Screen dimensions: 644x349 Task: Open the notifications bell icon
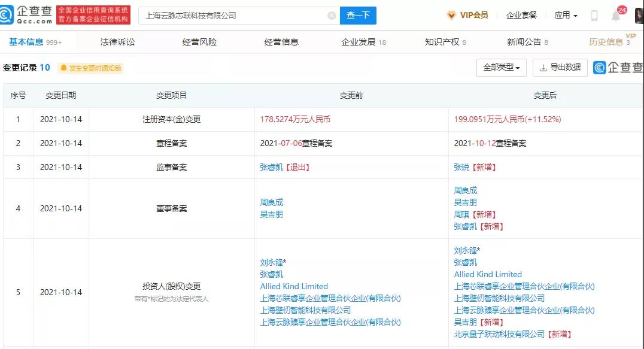click(x=616, y=16)
